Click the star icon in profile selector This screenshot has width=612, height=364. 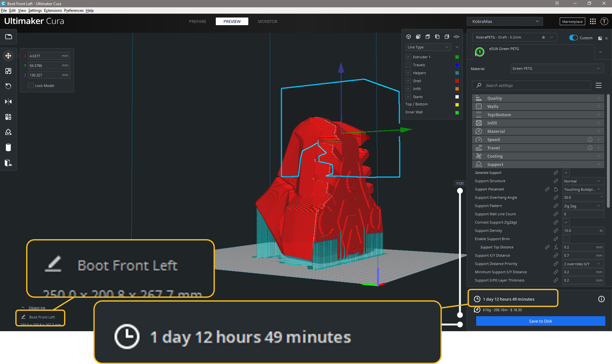pos(543,37)
